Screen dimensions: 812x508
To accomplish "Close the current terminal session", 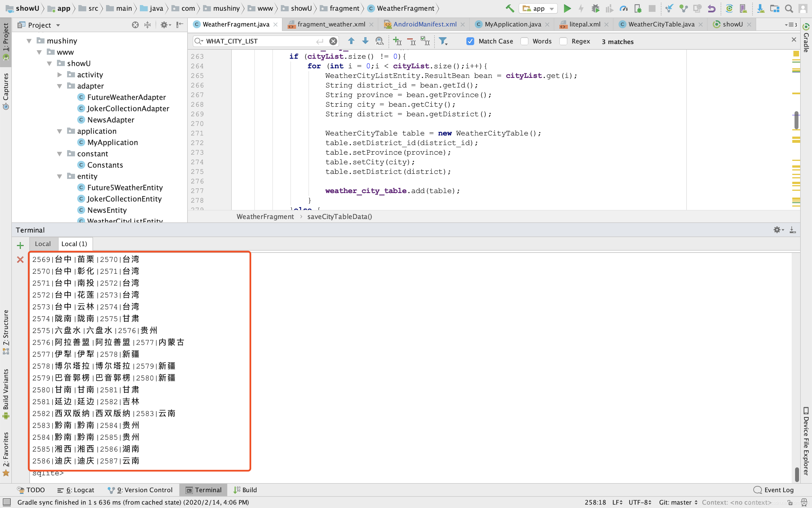I will 20,259.
